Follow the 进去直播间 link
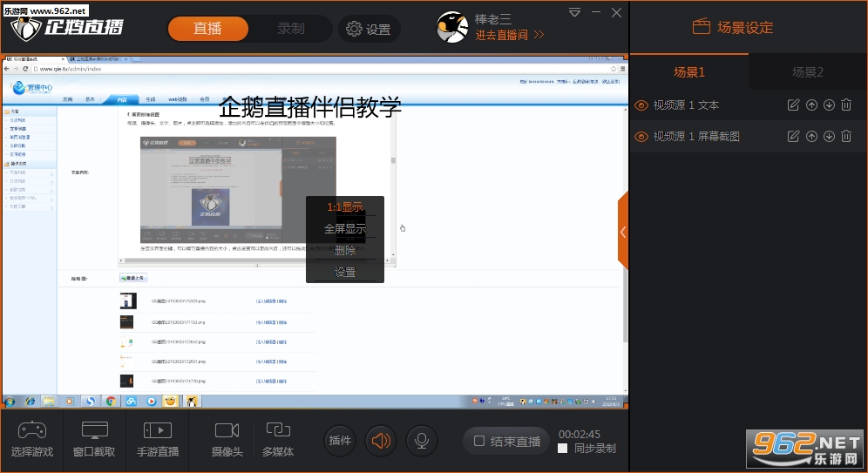The height and width of the screenshot is (473, 868). tap(510, 35)
